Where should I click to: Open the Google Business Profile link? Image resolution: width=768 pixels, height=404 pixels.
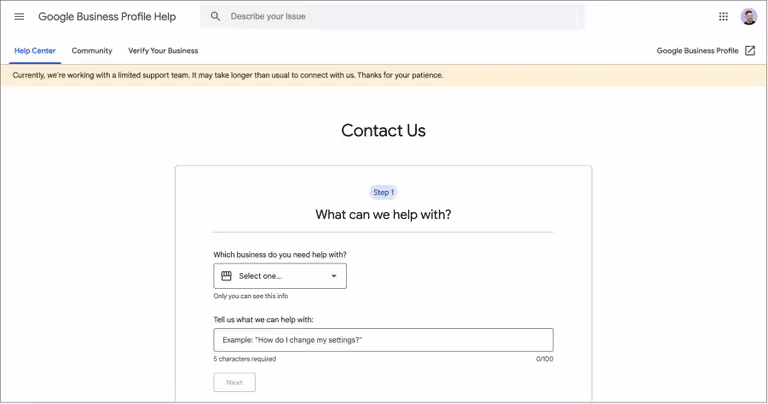coord(697,51)
